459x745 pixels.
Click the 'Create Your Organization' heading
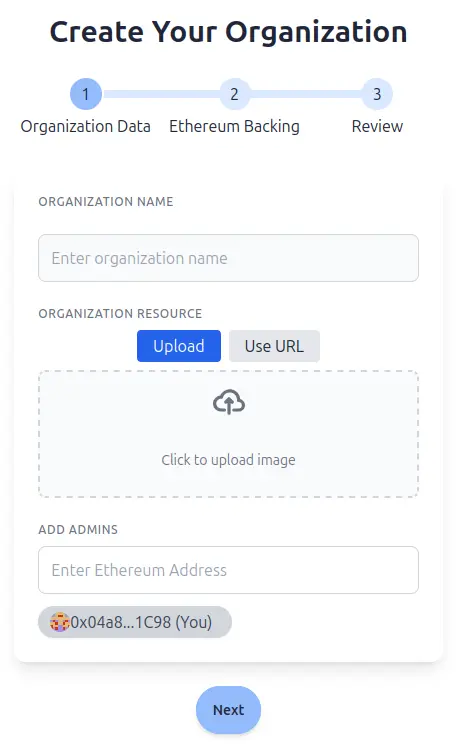(x=229, y=32)
